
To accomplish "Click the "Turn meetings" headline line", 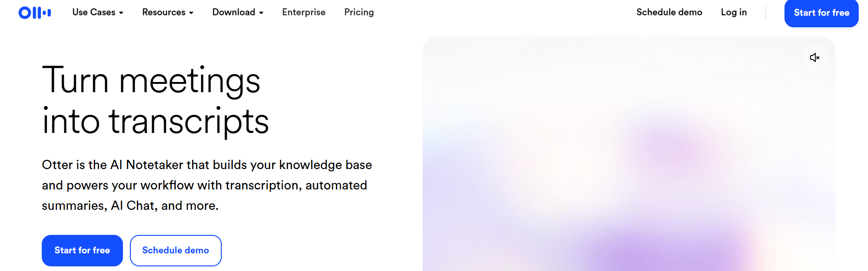I will pyautogui.click(x=151, y=81).
